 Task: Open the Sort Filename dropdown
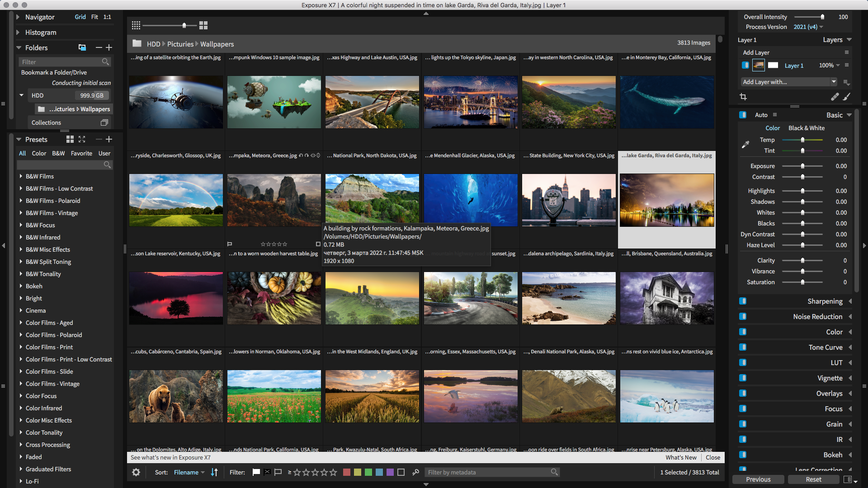pos(189,472)
